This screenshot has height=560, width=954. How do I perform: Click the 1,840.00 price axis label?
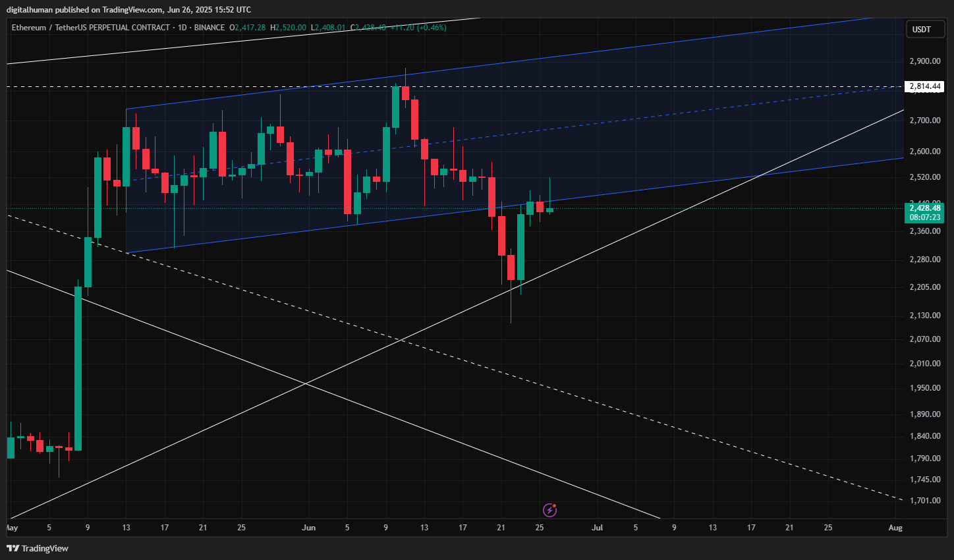(x=924, y=436)
